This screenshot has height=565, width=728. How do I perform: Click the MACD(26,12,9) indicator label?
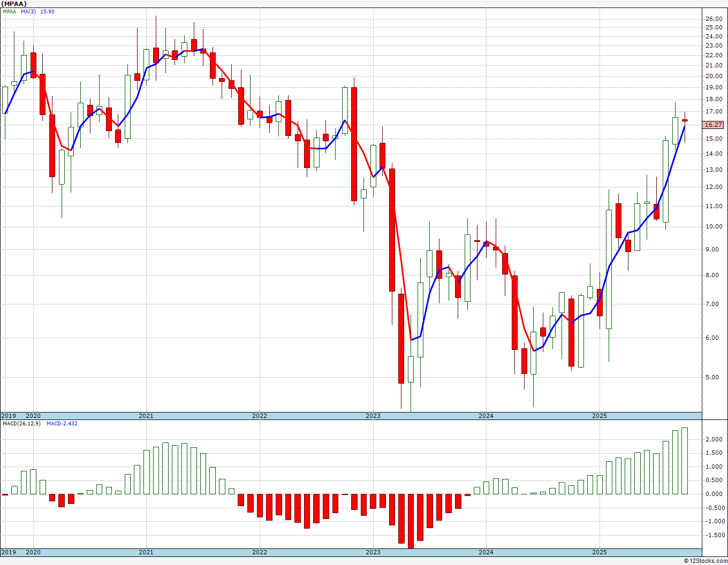pos(22,424)
